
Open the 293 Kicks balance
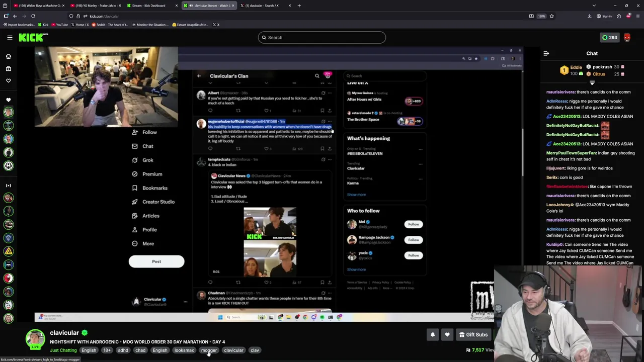point(609,37)
